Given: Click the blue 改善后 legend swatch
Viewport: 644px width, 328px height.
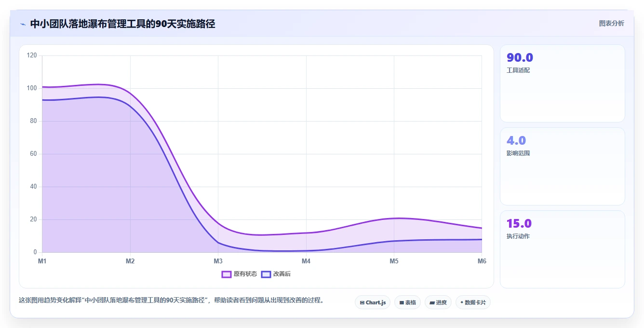Looking at the screenshot, I should click(266, 274).
